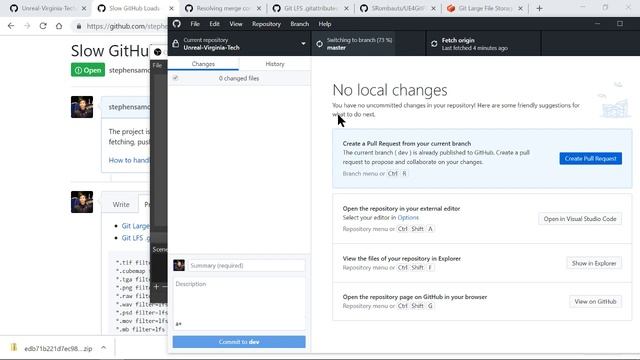
Task: Click stephensamo avatar on first comment
Action: coord(82,107)
